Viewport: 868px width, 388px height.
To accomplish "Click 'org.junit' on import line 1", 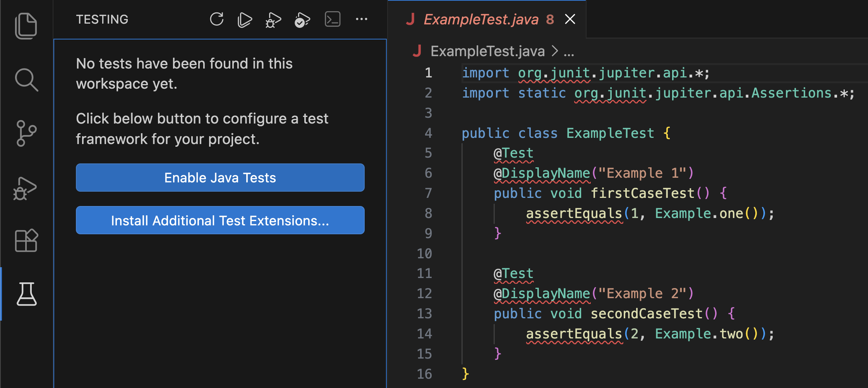I will click(x=554, y=73).
